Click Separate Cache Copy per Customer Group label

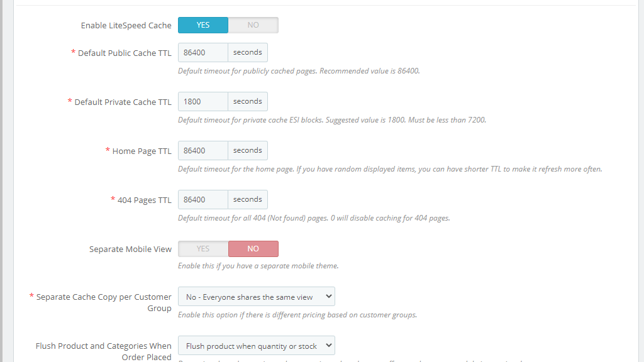[x=104, y=302]
